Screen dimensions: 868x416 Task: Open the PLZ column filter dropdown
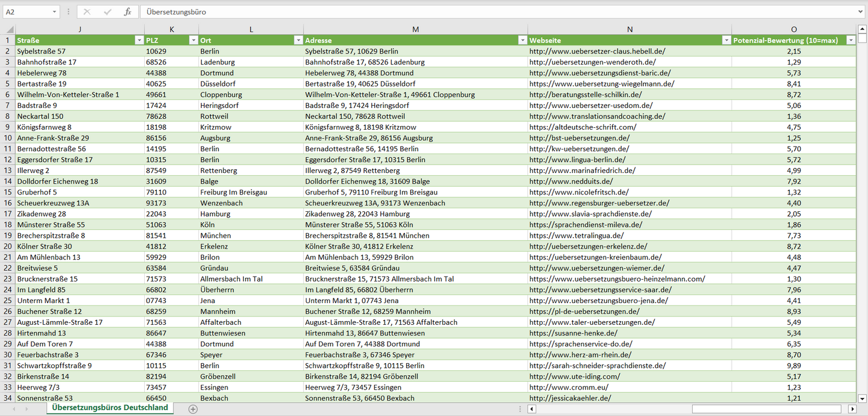(x=193, y=40)
